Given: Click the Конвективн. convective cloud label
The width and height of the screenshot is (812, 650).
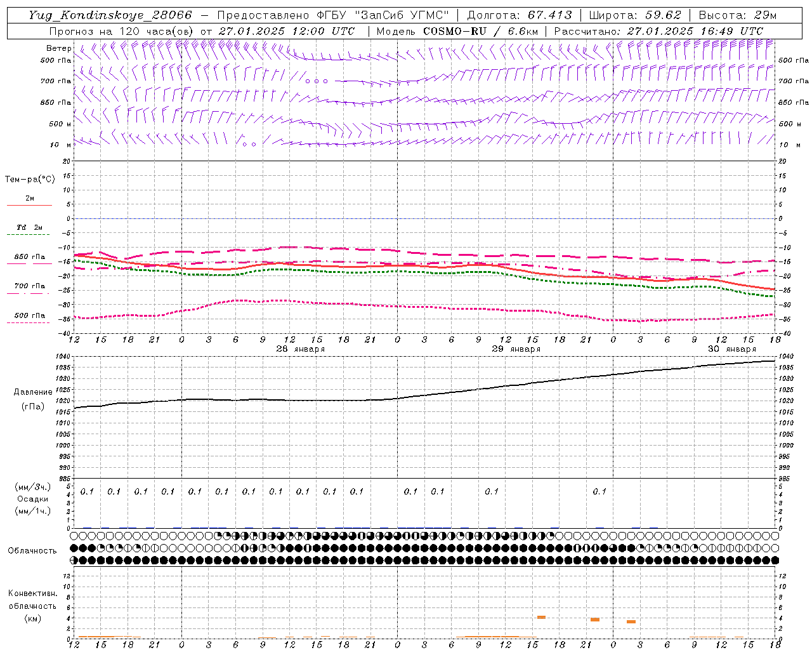Looking at the screenshot, I should (x=32, y=594).
